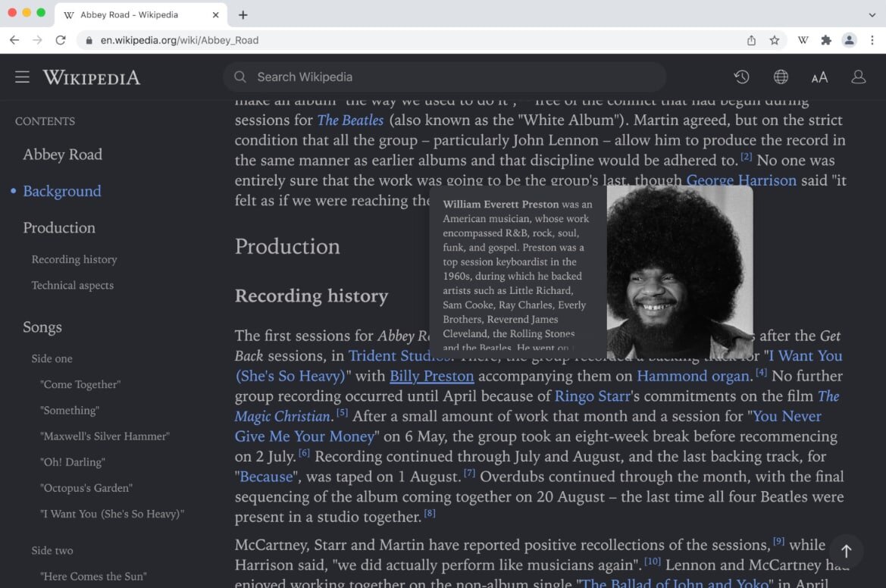The image size is (886, 588).
Task: Go to the Wikipedia home logo
Action: pyautogui.click(x=92, y=77)
